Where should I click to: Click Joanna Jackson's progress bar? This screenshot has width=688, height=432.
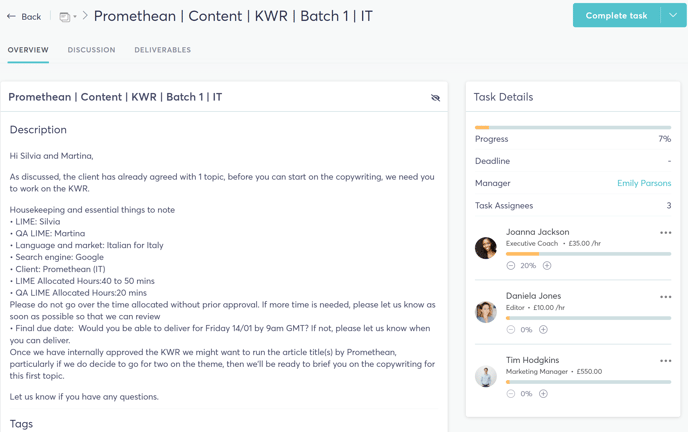click(x=588, y=254)
